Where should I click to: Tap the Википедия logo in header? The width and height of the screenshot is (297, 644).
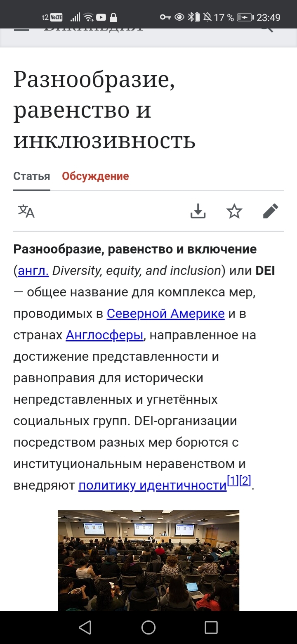[93, 30]
